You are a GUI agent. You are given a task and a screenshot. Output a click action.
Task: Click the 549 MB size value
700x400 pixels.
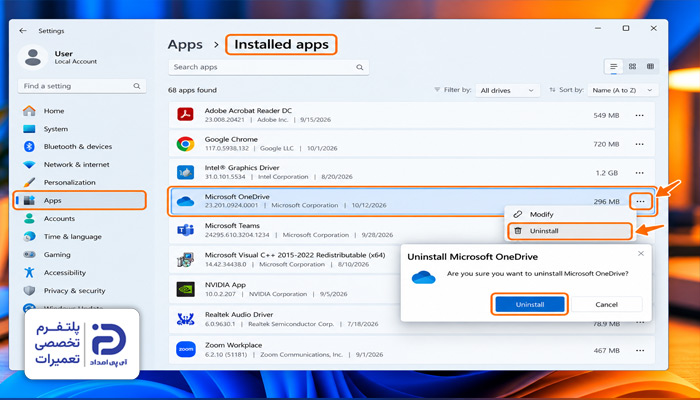606,116
